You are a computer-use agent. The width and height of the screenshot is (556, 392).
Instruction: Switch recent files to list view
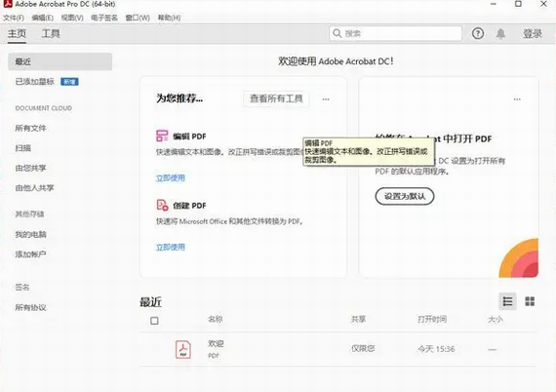pyautogui.click(x=507, y=301)
